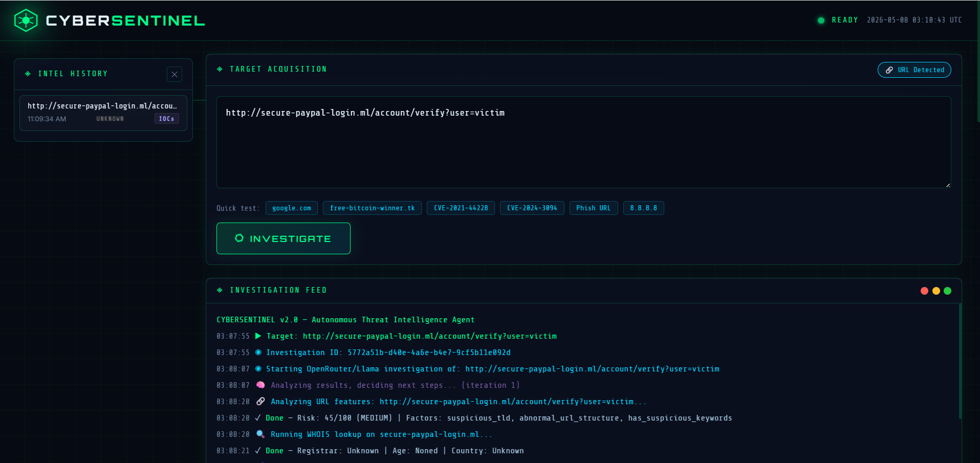The height and width of the screenshot is (463, 980).
Task: Click the 'Registrar: Unknown' result text
Action: coord(338,451)
